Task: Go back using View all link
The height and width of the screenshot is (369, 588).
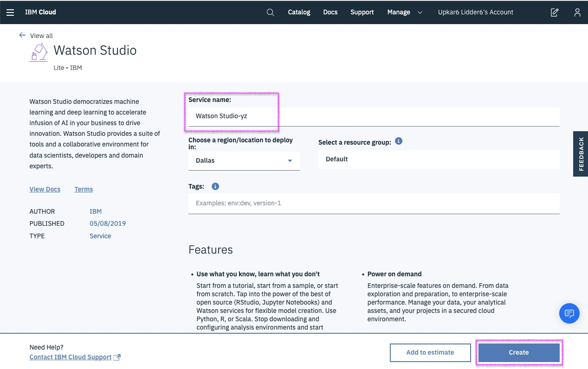Action: point(41,36)
